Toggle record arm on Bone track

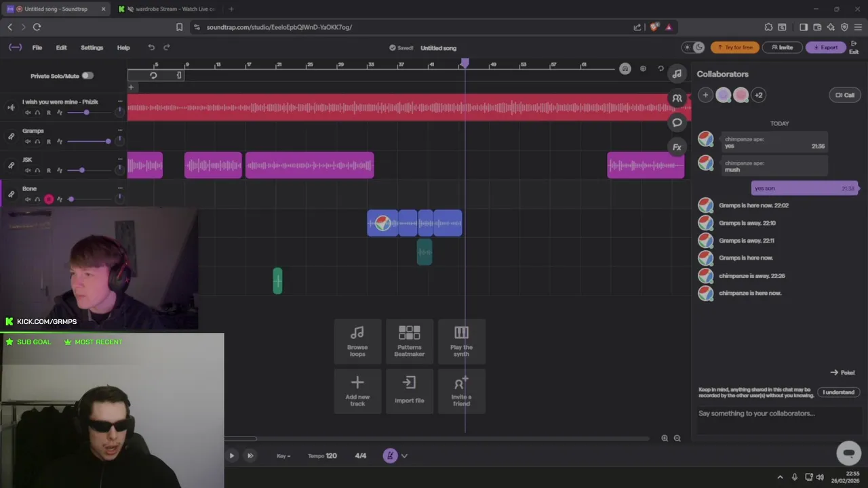coord(49,199)
